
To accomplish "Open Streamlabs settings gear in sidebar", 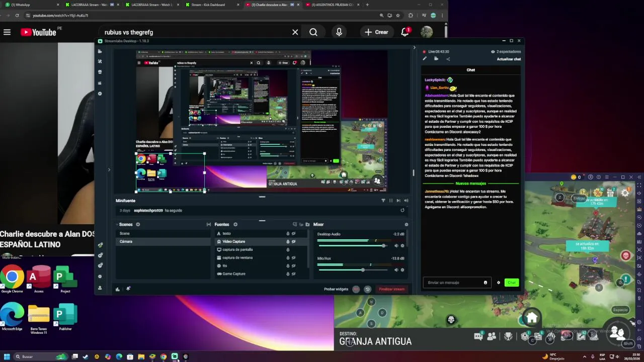I will [x=100, y=277].
